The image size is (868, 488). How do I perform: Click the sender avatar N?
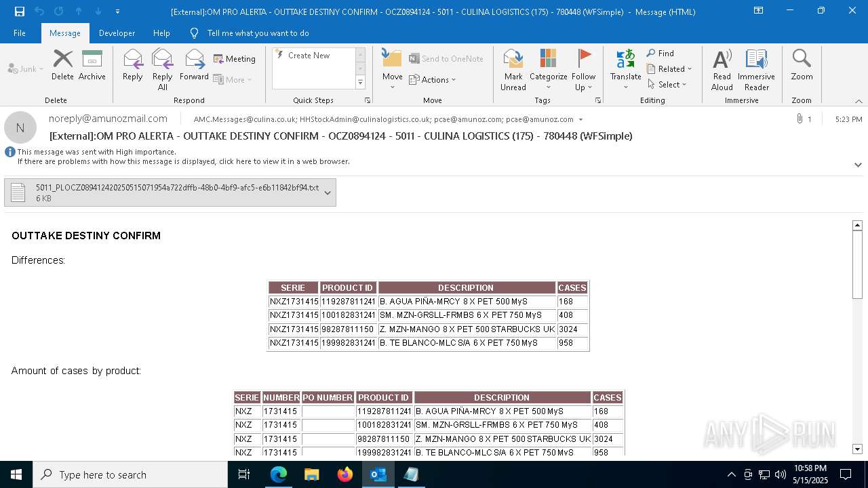[20, 127]
